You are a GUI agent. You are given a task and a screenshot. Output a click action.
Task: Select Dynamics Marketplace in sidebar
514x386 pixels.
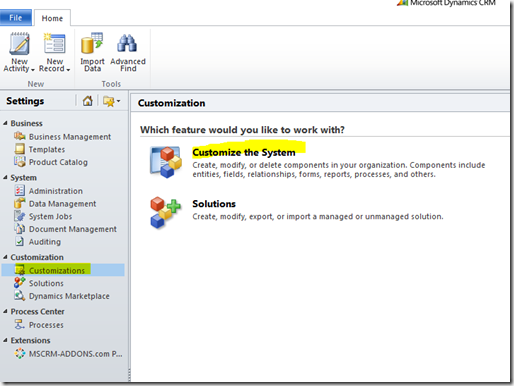(69, 296)
